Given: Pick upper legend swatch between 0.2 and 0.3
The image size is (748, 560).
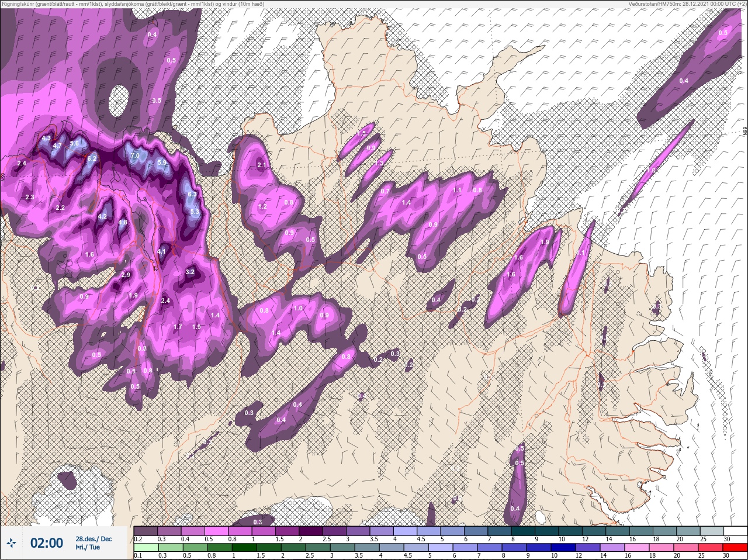Looking at the screenshot, I should pos(146,530).
